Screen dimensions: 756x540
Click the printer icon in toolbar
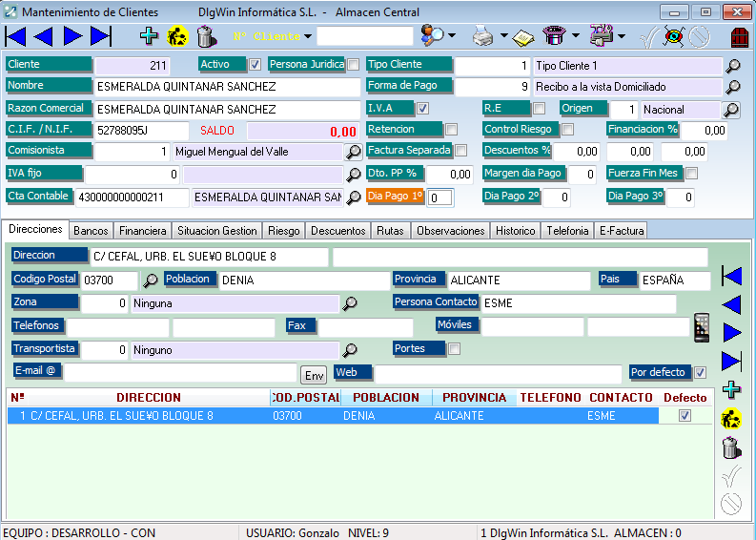click(483, 36)
